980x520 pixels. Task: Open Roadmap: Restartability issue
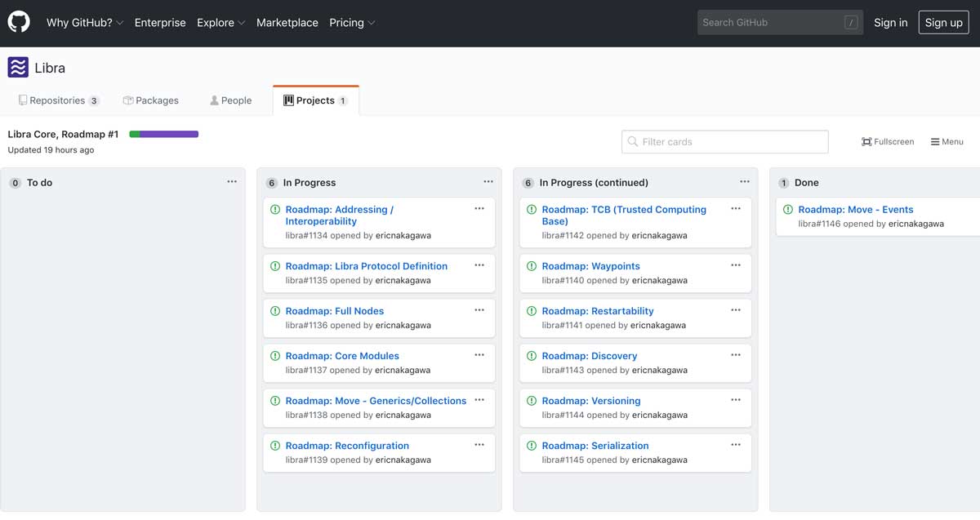point(598,311)
